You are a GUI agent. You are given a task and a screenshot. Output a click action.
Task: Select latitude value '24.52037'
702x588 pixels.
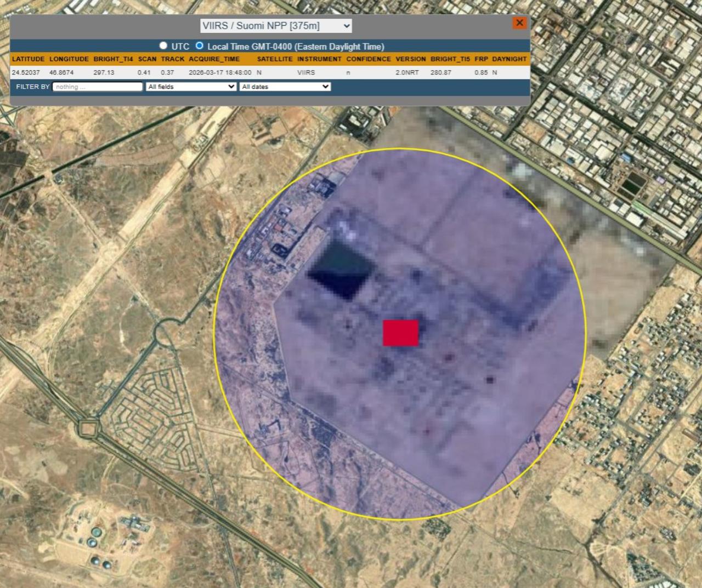tap(26, 72)
